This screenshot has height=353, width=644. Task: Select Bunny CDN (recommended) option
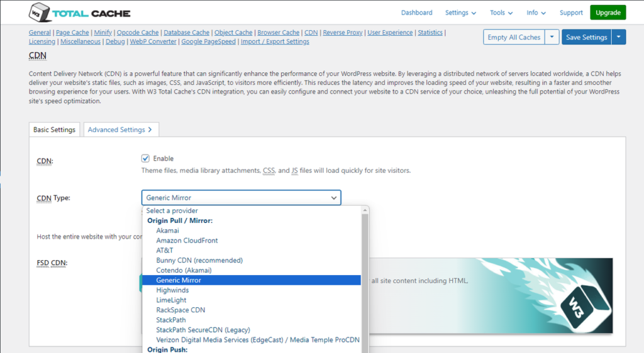(199, 260)
